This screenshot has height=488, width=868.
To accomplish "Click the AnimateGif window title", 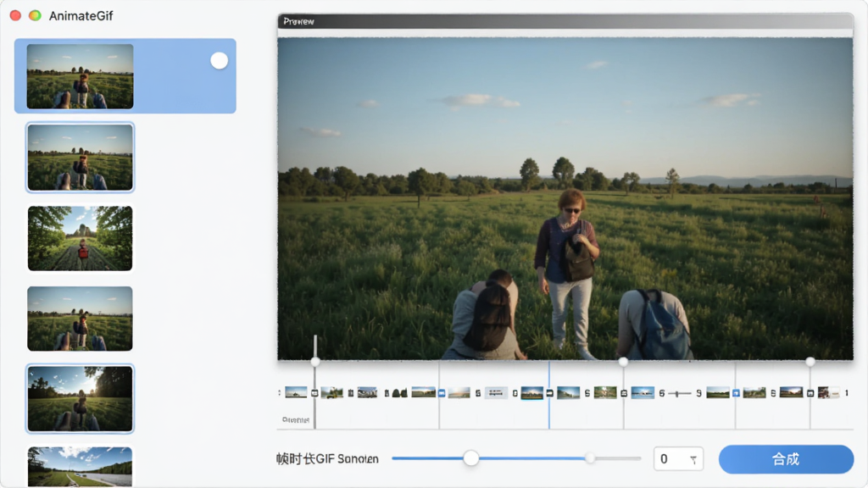I will click(81, 16).
